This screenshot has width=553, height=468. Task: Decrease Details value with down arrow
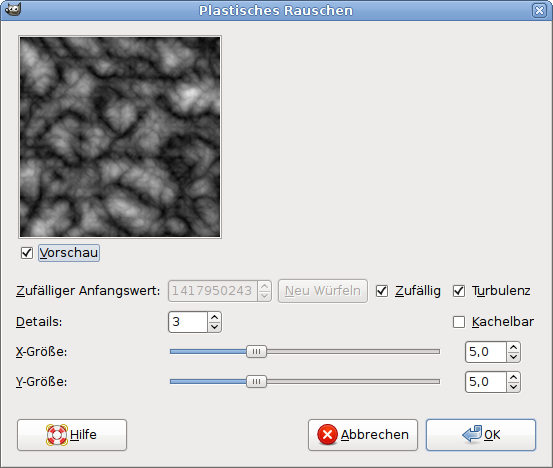click(214, 327)
